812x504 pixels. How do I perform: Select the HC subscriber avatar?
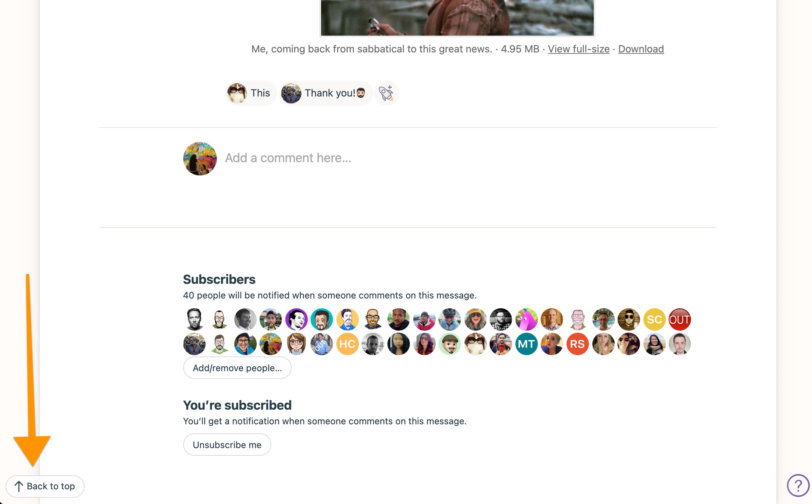coord(347,344)
